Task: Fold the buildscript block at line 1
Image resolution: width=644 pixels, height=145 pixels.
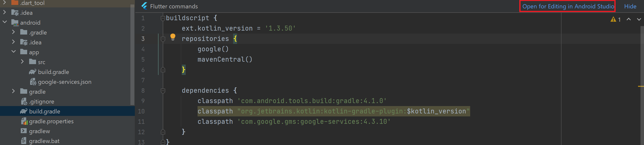Action: (163, 18)
